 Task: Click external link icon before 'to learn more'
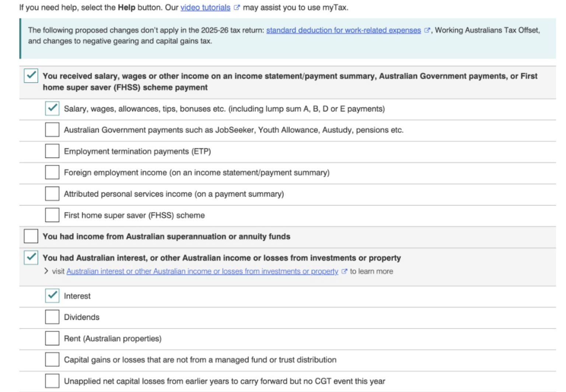[x=344, y=271]
